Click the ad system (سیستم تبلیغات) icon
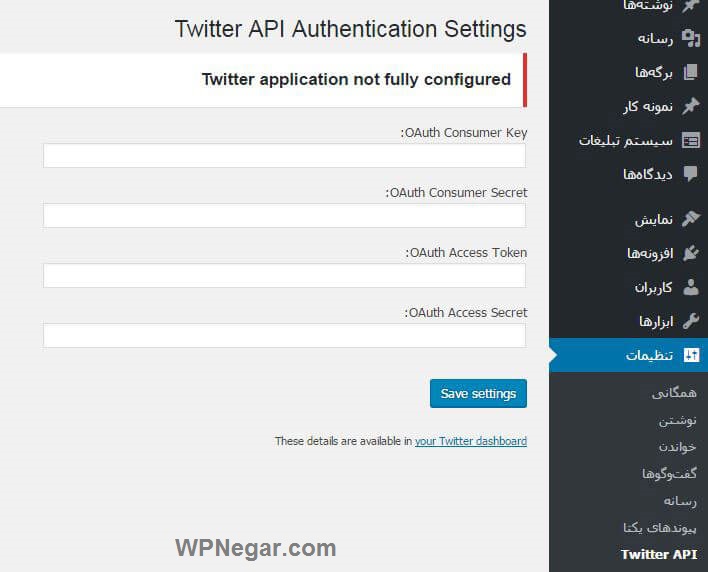The width and height of the screenshot is (708, 572). click(x=691, y=140)
